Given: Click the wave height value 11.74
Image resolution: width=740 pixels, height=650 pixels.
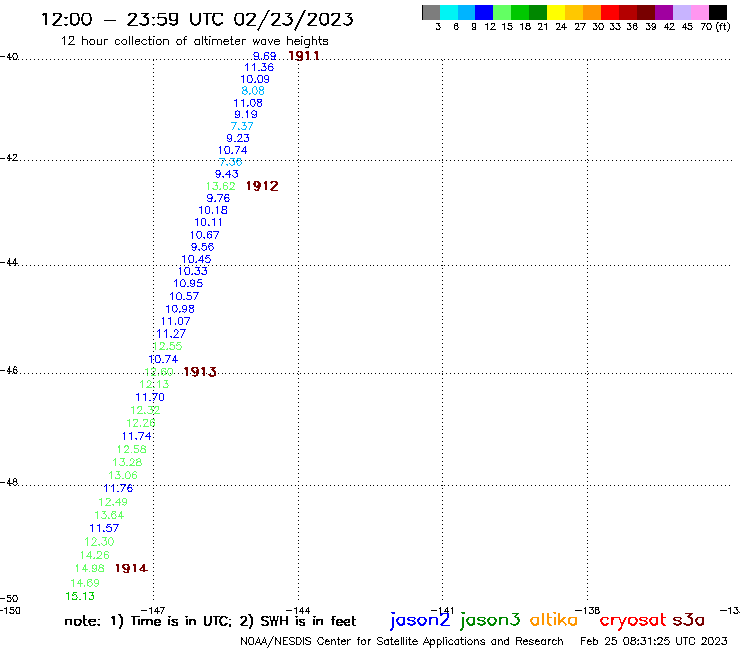Looking at the screenshot, I should point(137,437).
